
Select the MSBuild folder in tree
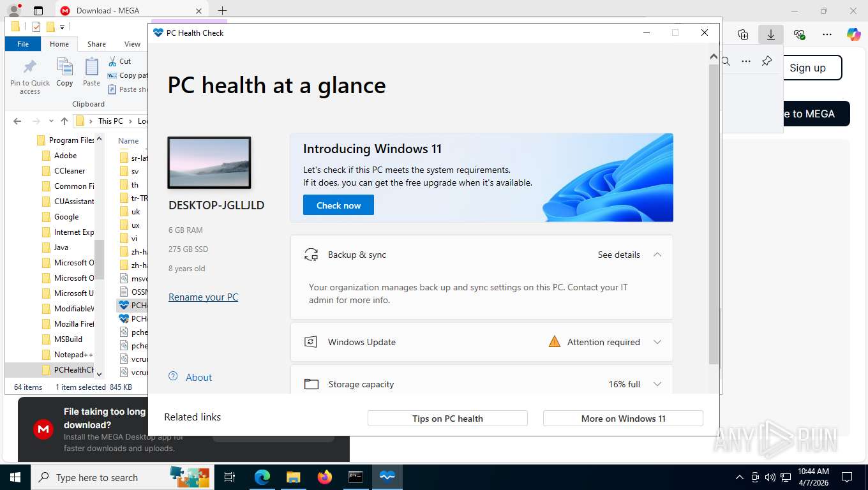click(68, 339)
